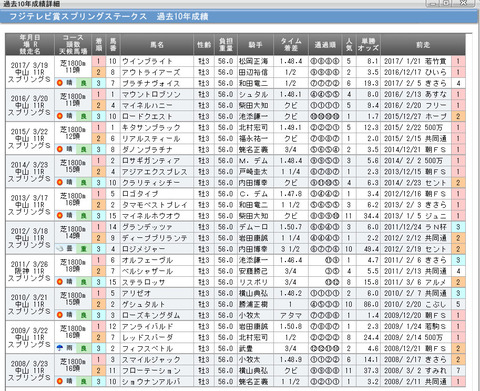Select the 2011/ 3/26 阪神 11R race cell

30,271
